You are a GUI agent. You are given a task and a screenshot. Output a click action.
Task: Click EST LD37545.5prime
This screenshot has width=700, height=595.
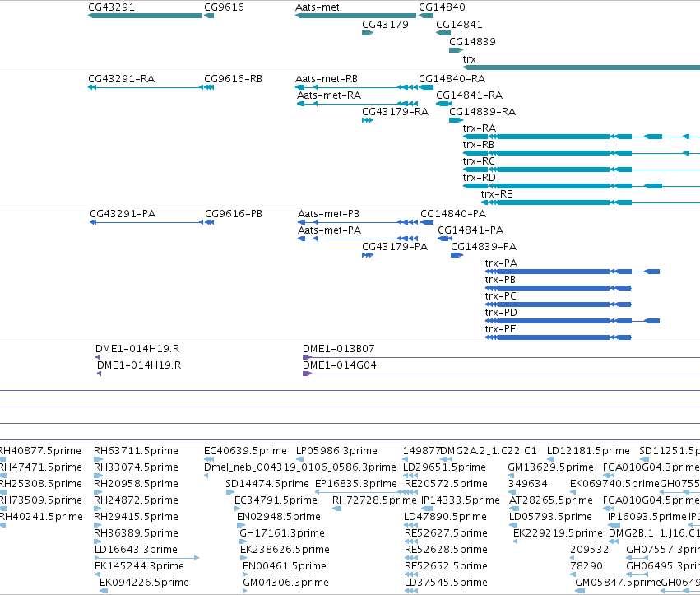(x=446, y=583)
